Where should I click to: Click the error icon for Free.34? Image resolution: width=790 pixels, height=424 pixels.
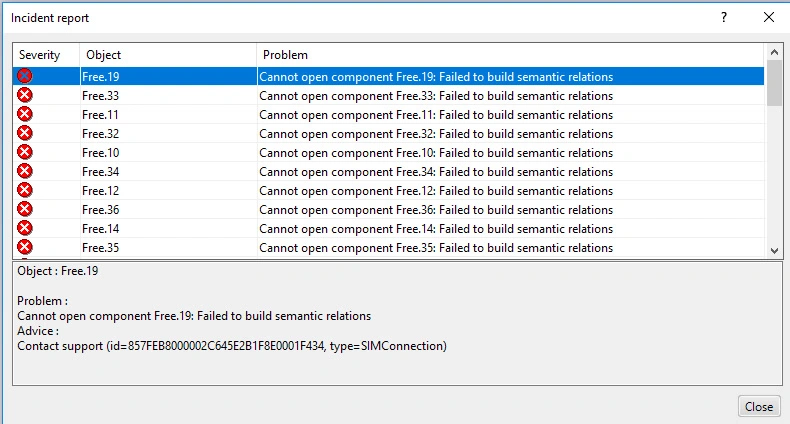(25, 171)
